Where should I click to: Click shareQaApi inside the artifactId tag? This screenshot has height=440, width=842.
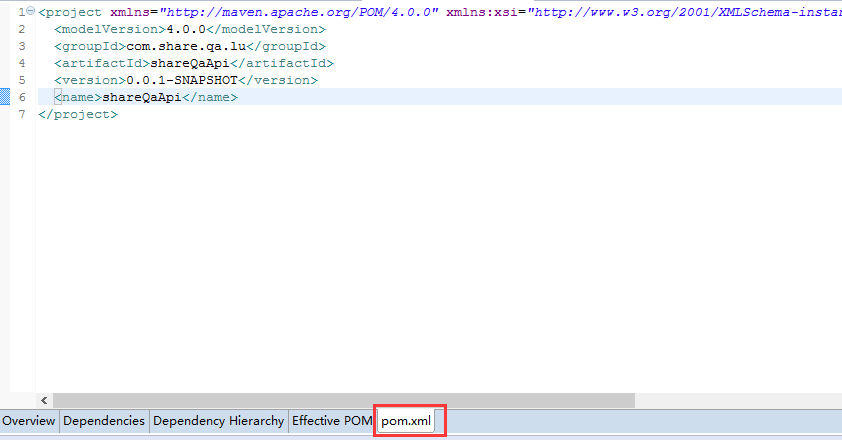(x=190, y=63)
